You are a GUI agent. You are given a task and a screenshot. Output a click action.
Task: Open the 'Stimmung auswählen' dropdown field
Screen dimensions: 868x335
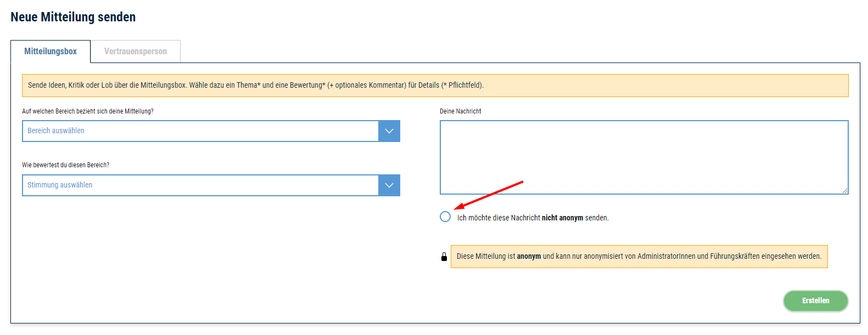tap(211, 185)
